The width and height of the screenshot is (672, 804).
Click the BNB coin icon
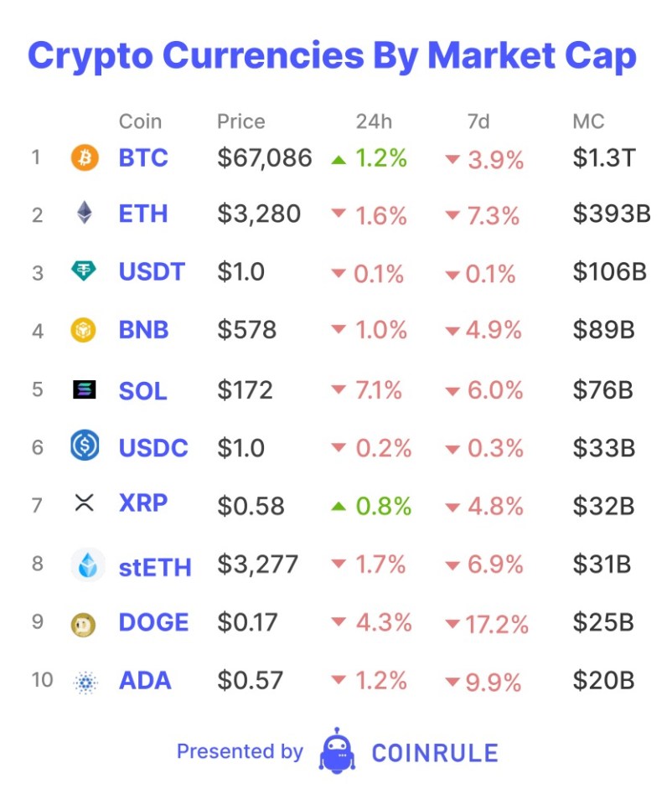point(85,330)
